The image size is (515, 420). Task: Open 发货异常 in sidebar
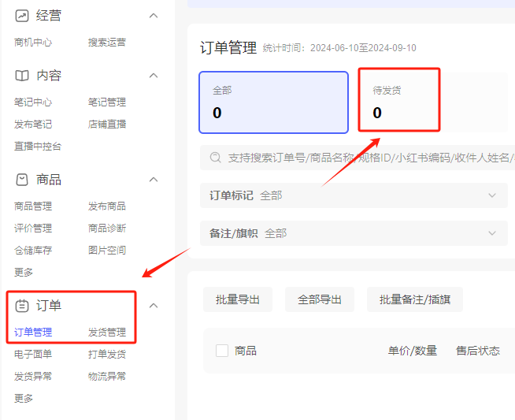click(33, 377)
